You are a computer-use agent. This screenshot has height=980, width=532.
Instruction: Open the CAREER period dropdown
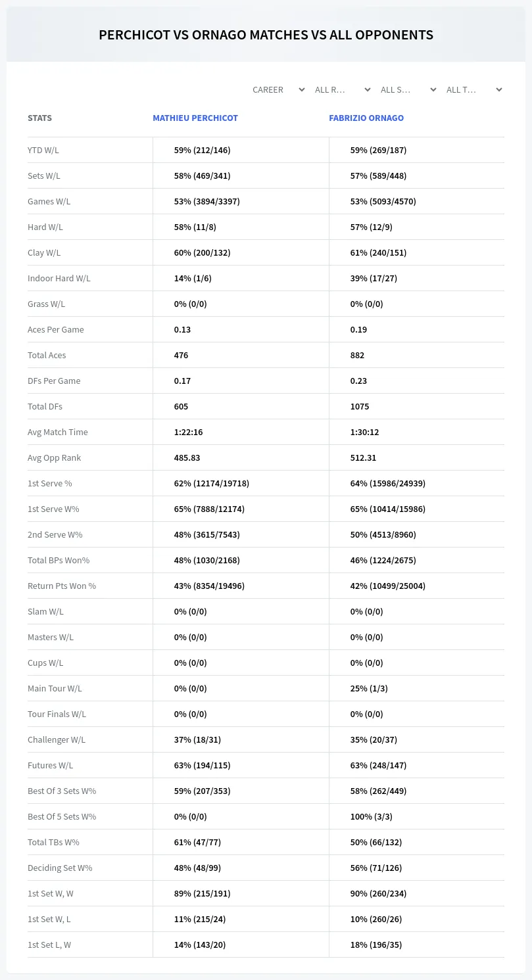pyautogui.click(x=278, y=89)
